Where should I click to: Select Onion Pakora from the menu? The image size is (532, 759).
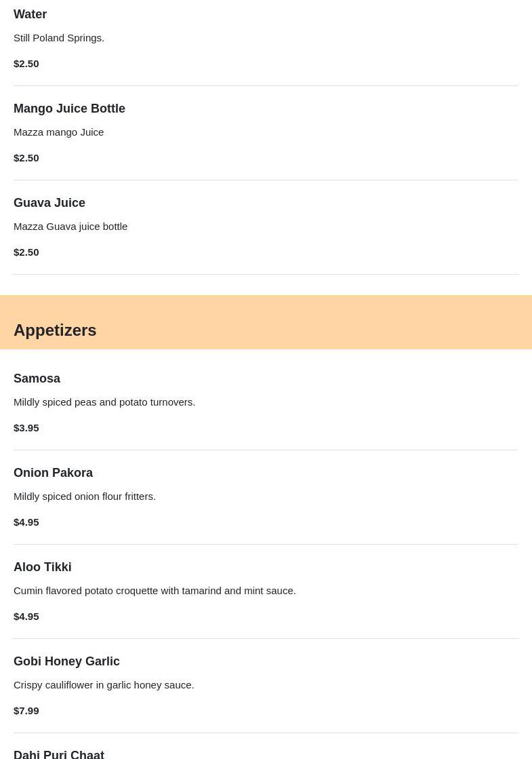click(x=53, y=473)
